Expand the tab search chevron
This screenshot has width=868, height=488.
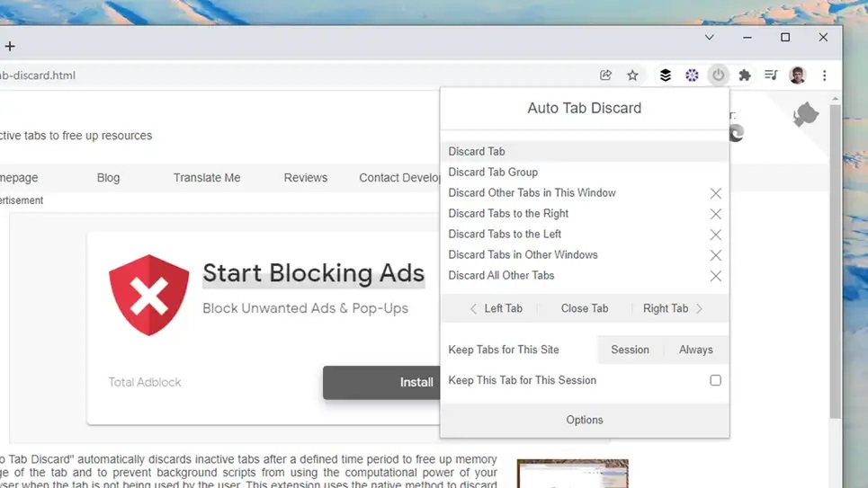point(709,38)
